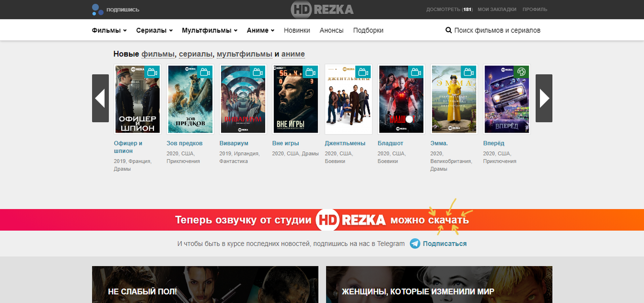Open the Бладшот title link
644x303 pixels.
[x=390, y=143]
